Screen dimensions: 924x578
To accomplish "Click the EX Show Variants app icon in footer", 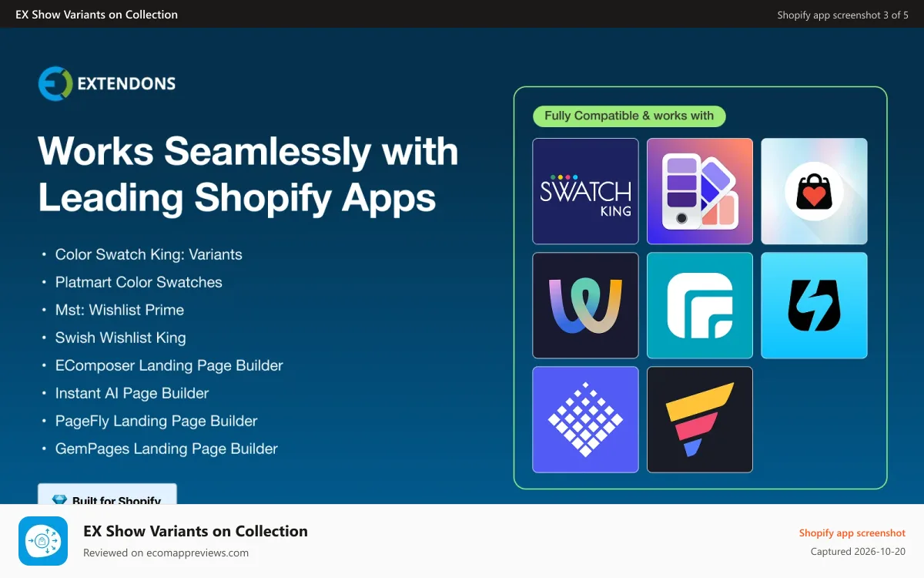I will pyautogui.click(x=43, y=541).
